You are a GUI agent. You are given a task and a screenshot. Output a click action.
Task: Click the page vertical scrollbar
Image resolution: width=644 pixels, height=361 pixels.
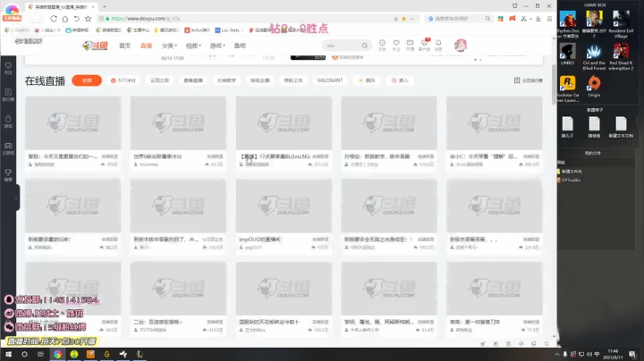point(554,84)
